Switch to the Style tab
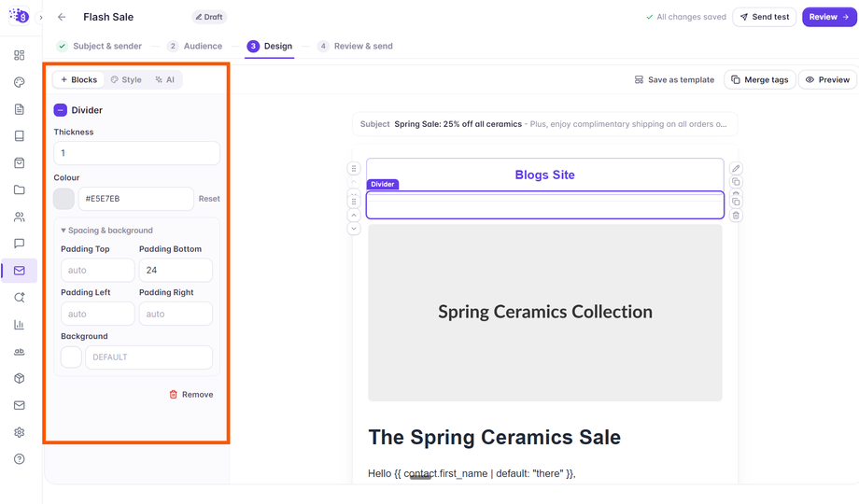 coord(126,80)
